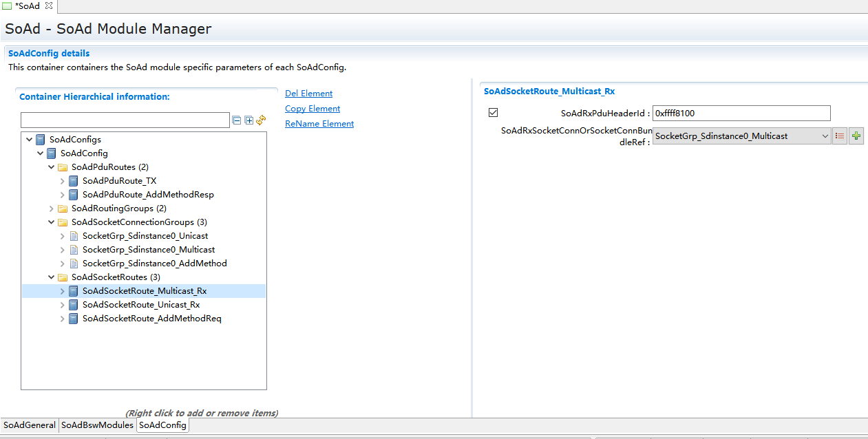Click the Del Element link
The height and width of the screenshot is (439, 868).
pyautogui.click(x=308, y=94)
